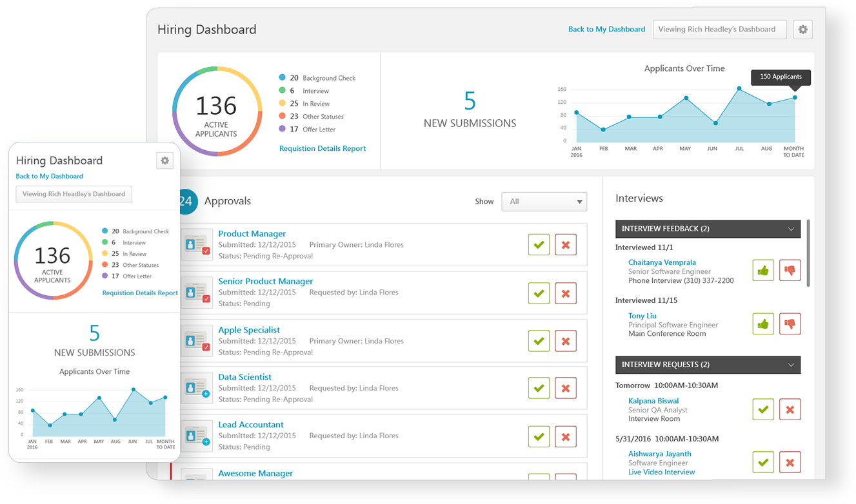
Task: Open the Show filter dropdown
Action: coord(544,202)
